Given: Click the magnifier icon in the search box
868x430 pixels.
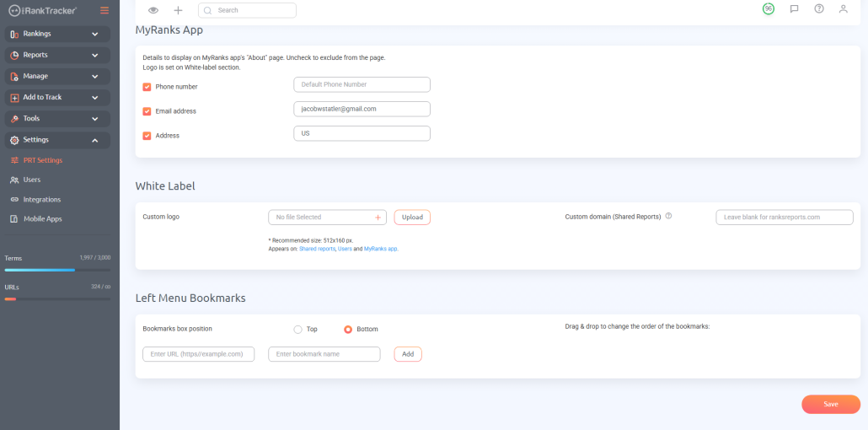Looking at the screenshot, I should tap(207, 10).
